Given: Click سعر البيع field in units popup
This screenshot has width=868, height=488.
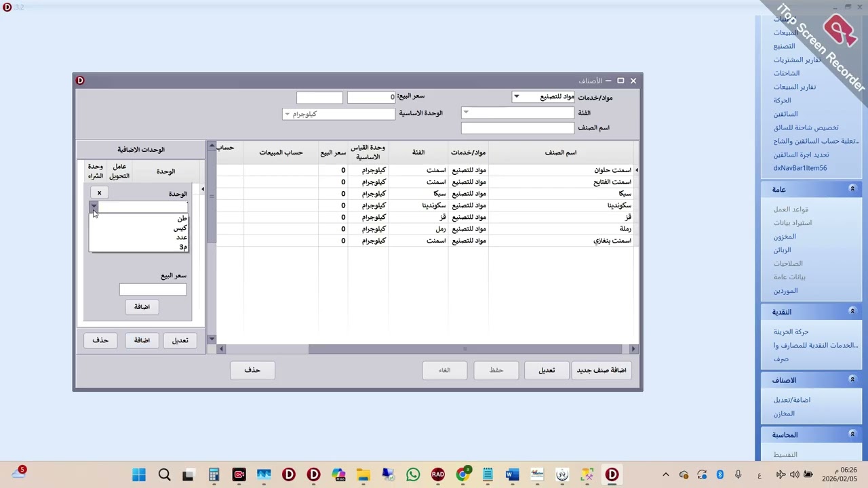Looking at the screenshot, I should coord(153,289).
